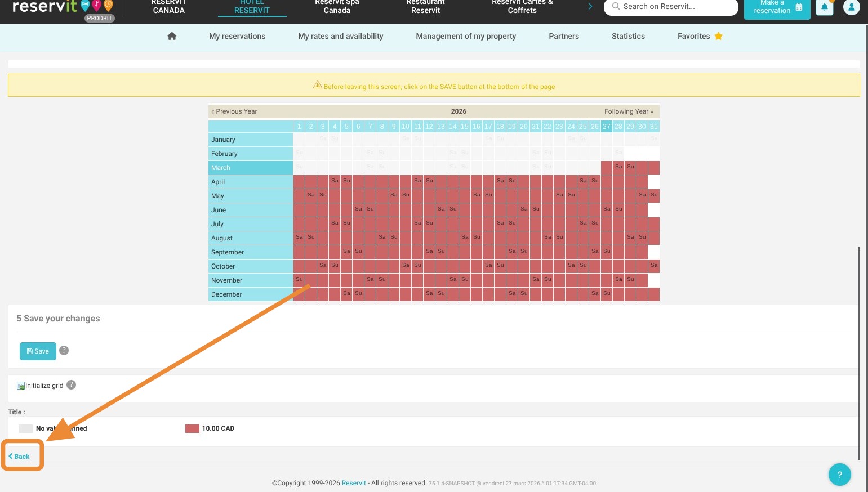Select day 15 column header

pos(464,127)
